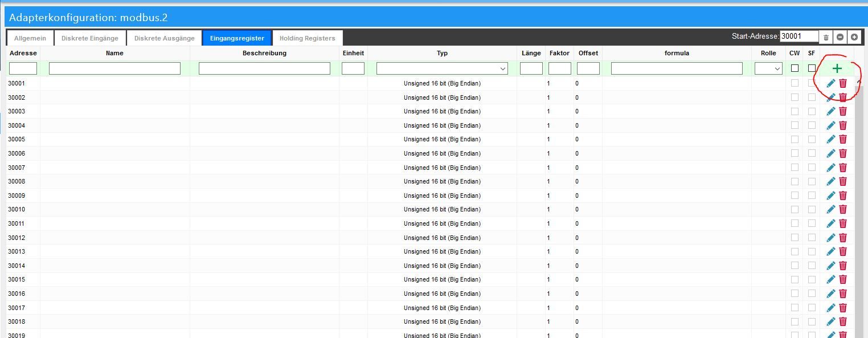Image resolution: width=868 pixels, height=338 pixels.
Task: Click the Name filter input field
Action: click(114, 68)
